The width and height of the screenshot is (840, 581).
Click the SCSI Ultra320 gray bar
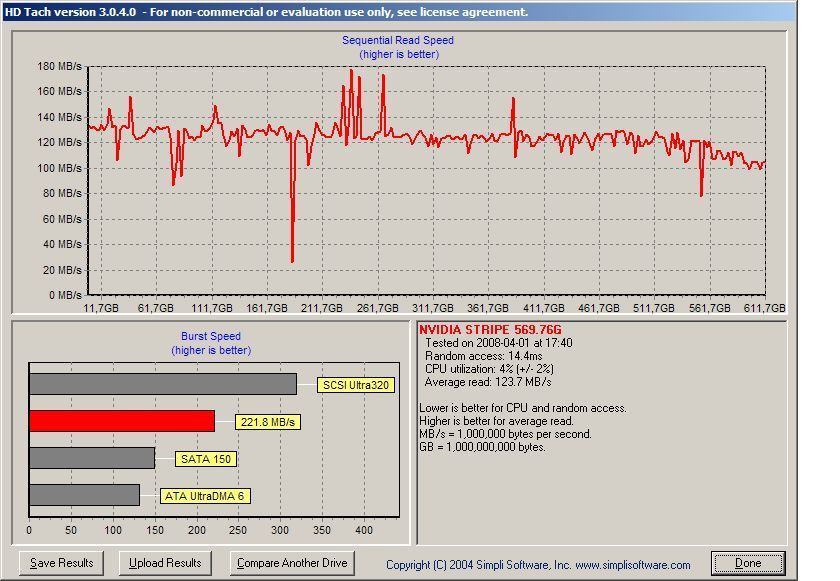163,384
